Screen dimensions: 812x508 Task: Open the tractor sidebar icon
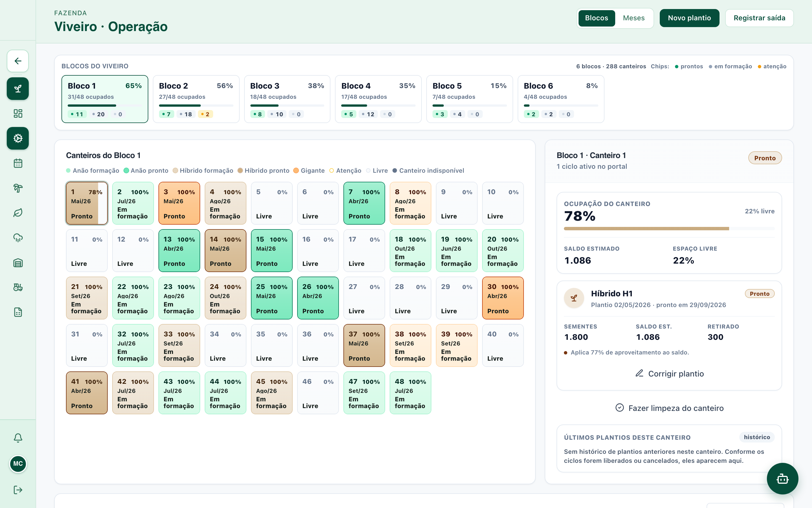tap(18, 288)
